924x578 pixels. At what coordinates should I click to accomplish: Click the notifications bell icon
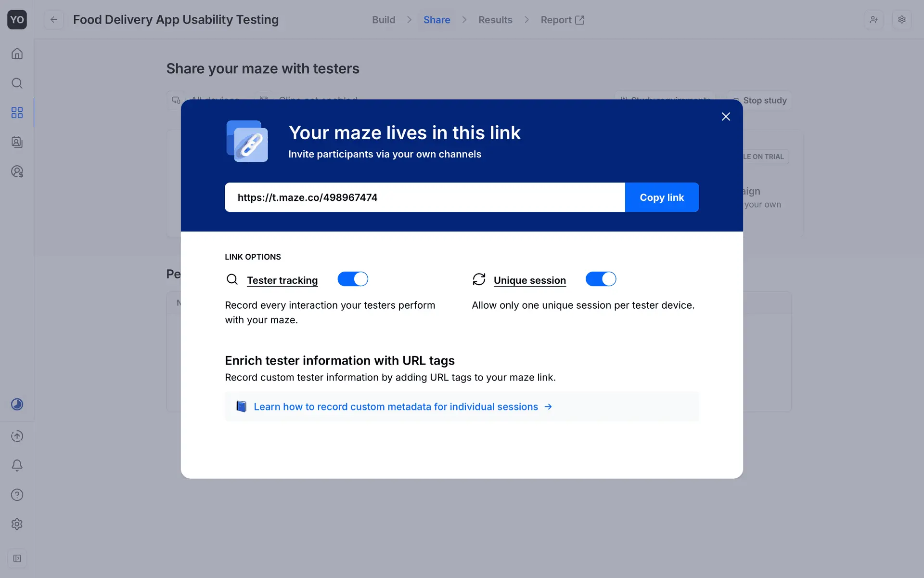[17, 465]
